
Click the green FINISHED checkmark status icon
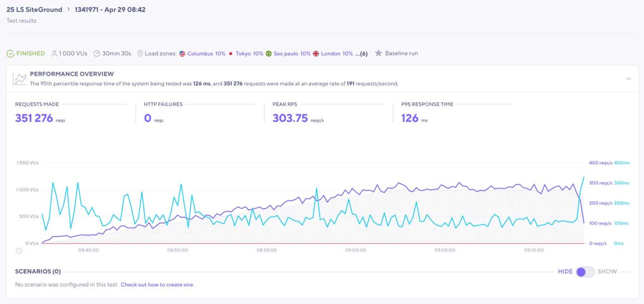[11, 53]
